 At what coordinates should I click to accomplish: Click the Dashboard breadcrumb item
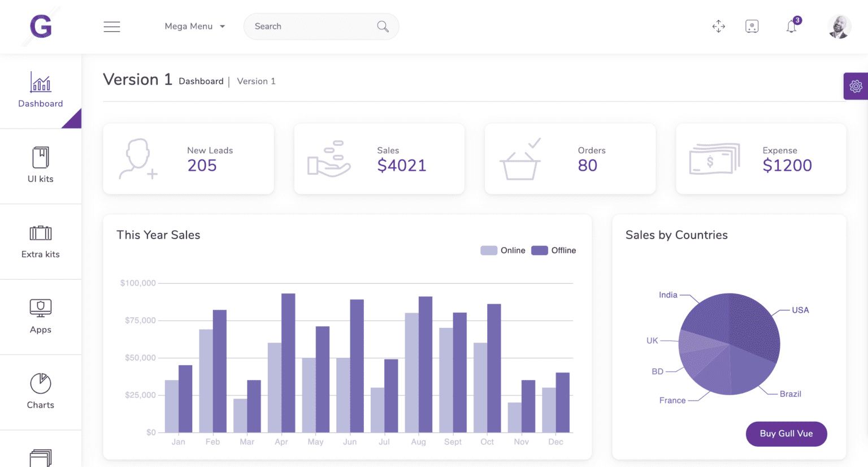click(x=201, y=81)
